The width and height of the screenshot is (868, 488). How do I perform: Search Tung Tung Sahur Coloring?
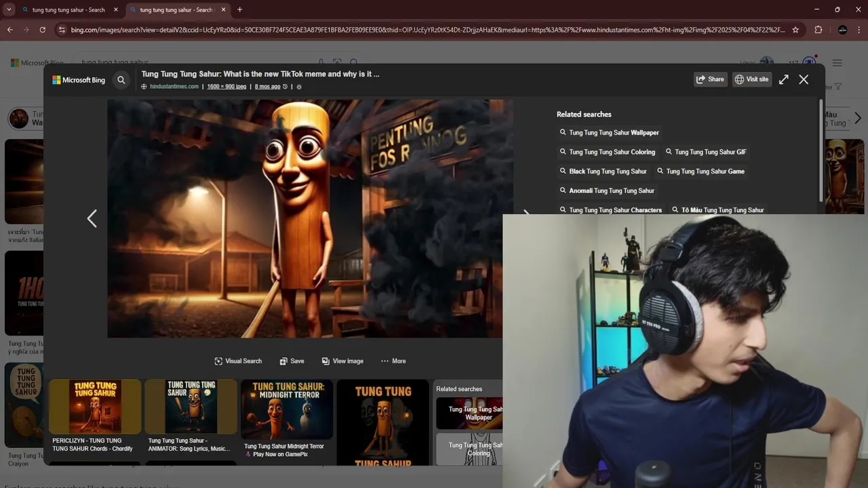point(607,152)
